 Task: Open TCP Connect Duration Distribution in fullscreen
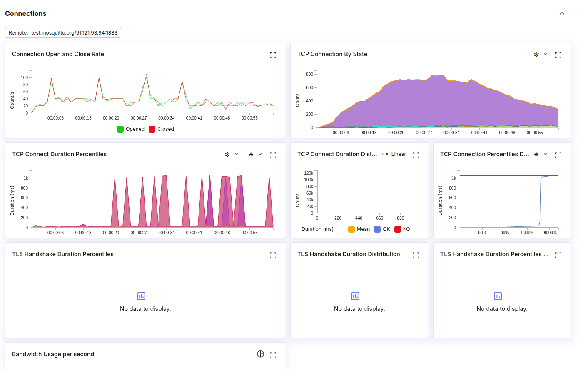point(416,155)
